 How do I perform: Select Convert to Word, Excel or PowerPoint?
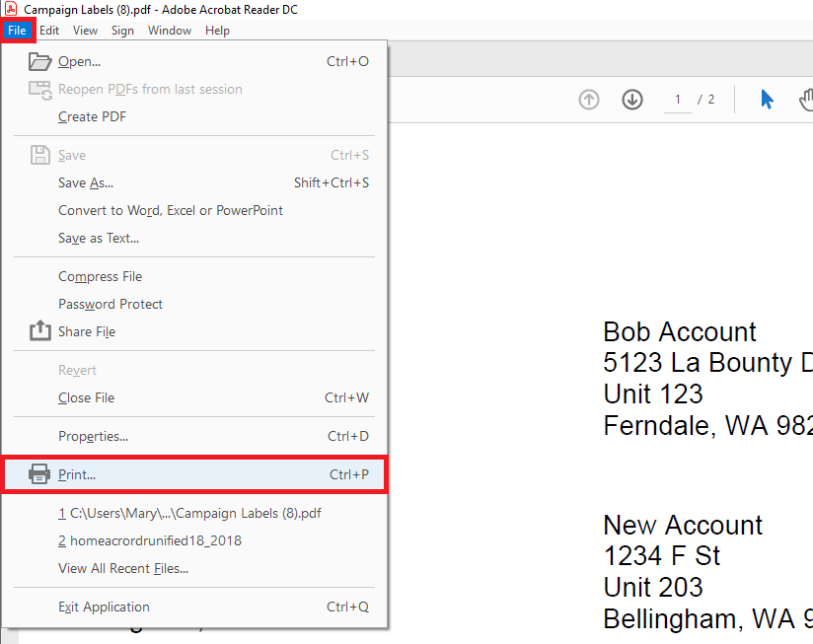[171, 210]
